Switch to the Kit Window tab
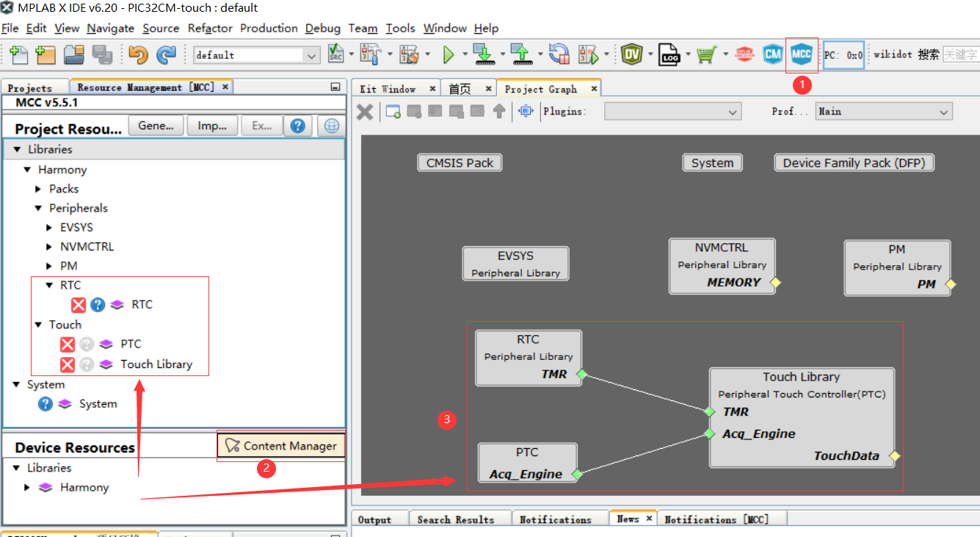 [x=388, y=89]
